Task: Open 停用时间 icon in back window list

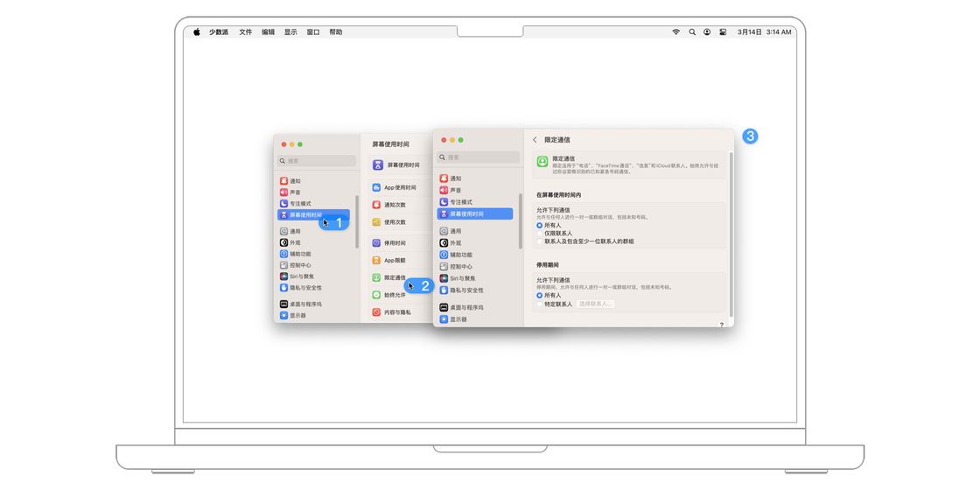Action: tap(376, 242)
